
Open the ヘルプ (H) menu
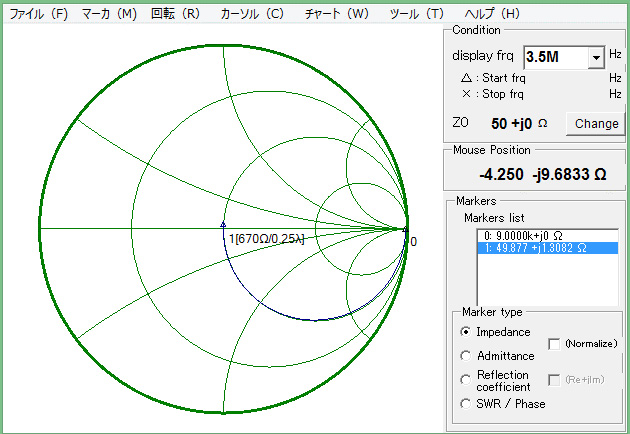pos(492,14)
